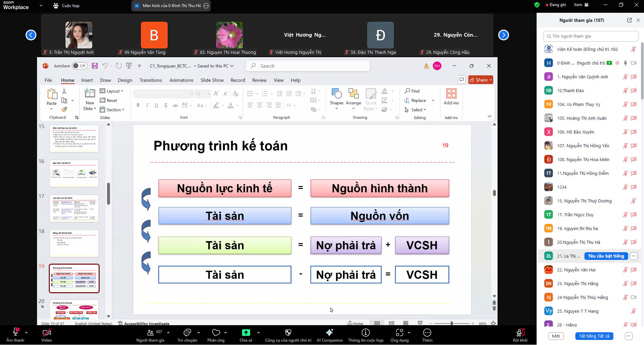Apply Quick Styles from the Drawing group

pyautogui.click(x=371, y=99)
